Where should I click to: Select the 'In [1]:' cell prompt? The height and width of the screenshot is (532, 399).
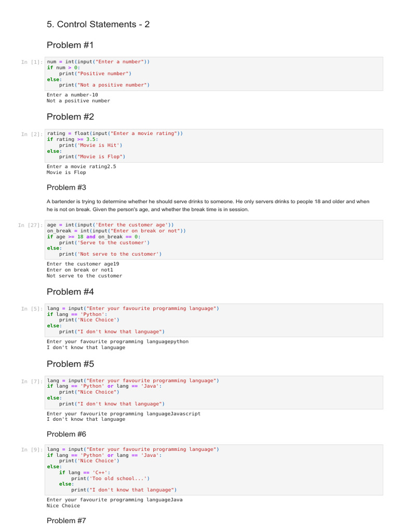(x=32, y=62)
